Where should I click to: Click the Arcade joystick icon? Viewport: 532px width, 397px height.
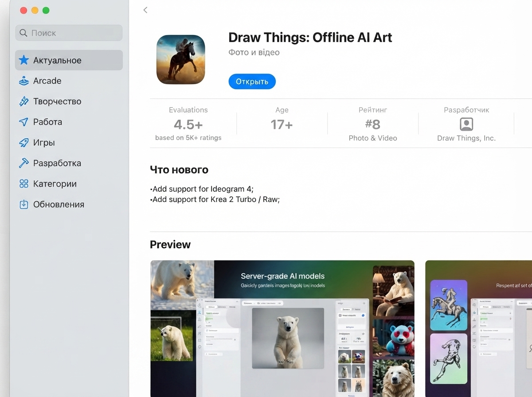pyautogui.click(x=24, y=81)
